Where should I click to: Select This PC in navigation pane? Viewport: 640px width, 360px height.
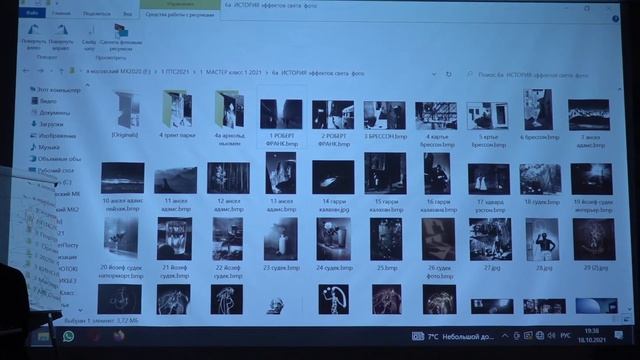point(55,89)
